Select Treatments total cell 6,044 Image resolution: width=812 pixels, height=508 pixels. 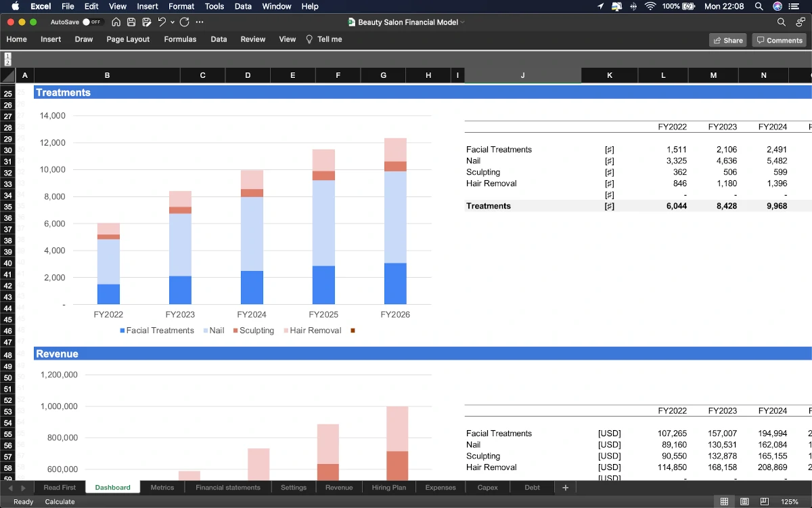[x=663, y=206]
